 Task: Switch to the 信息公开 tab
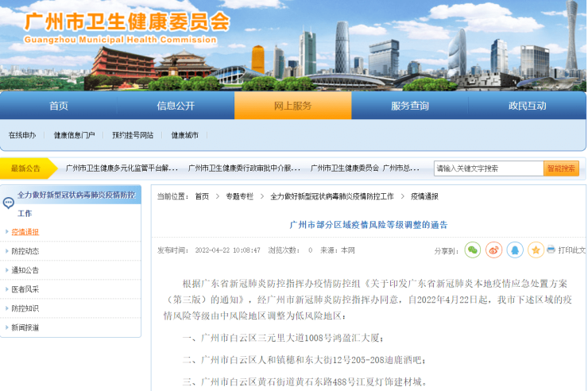pos(176,106)
